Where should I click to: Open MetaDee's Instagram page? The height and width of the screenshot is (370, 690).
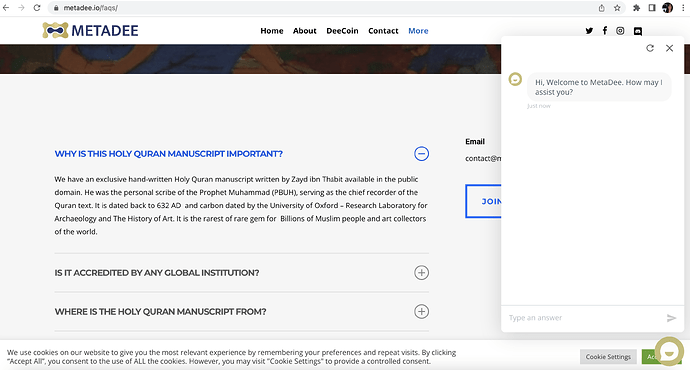tap(620, 31)
